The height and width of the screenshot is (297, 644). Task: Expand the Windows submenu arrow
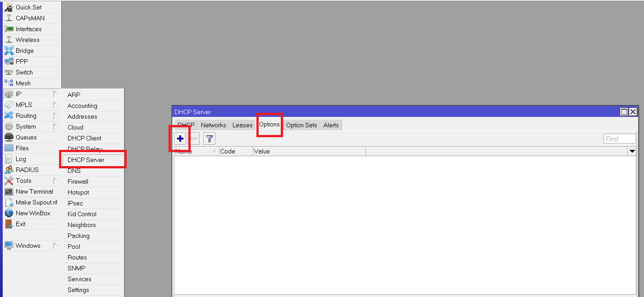point(55,246)
